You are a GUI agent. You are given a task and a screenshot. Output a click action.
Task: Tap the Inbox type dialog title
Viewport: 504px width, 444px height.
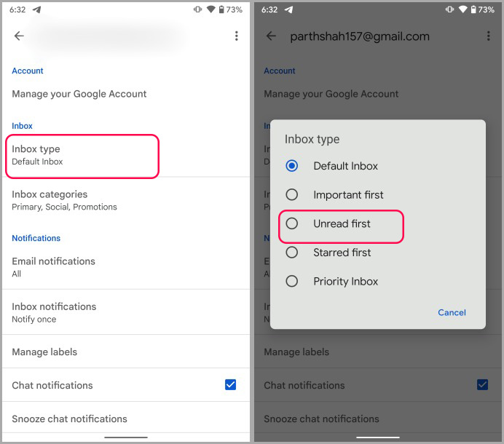(312, 139)
